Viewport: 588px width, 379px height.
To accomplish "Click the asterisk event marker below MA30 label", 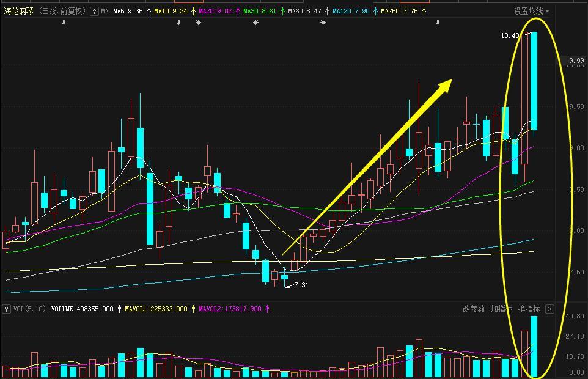I will (x=255, y=23).
